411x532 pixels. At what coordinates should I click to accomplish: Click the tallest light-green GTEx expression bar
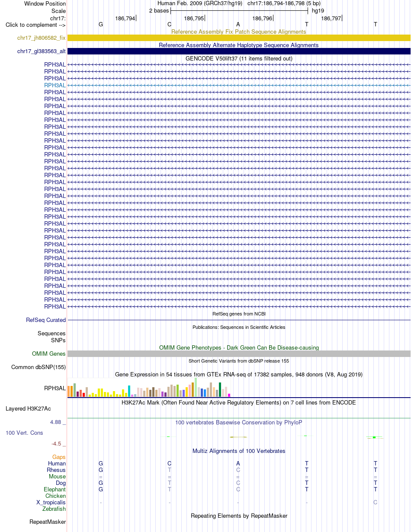(x=196, y=387)
